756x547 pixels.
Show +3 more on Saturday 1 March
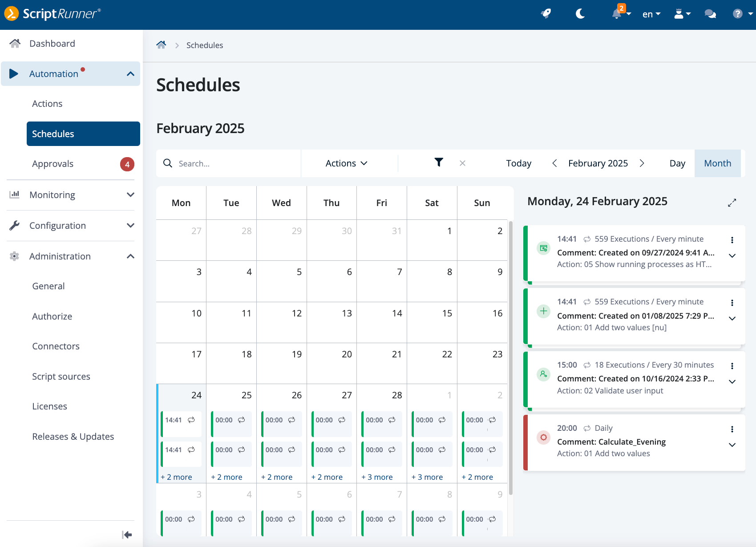coord(427,477)
